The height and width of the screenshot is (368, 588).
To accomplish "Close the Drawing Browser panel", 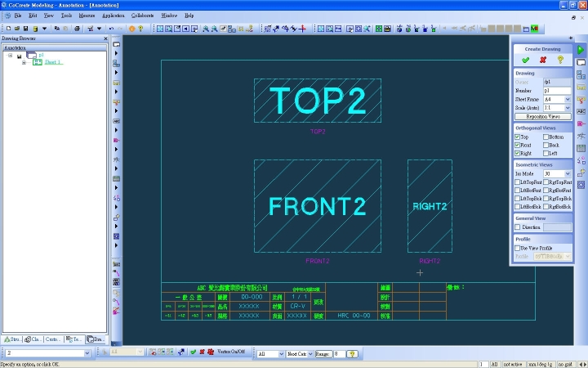I will 105,38.
